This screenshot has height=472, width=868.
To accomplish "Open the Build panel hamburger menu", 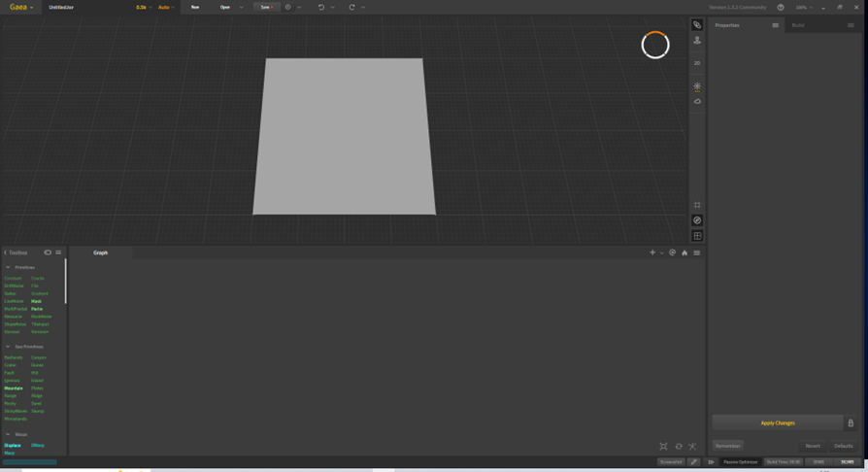I will pos(851,25).
